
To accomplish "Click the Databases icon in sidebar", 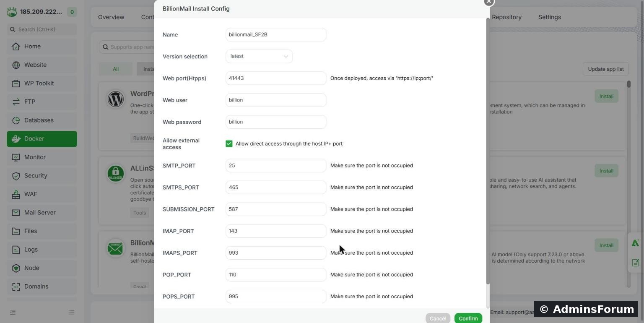I will click(16, 120).
